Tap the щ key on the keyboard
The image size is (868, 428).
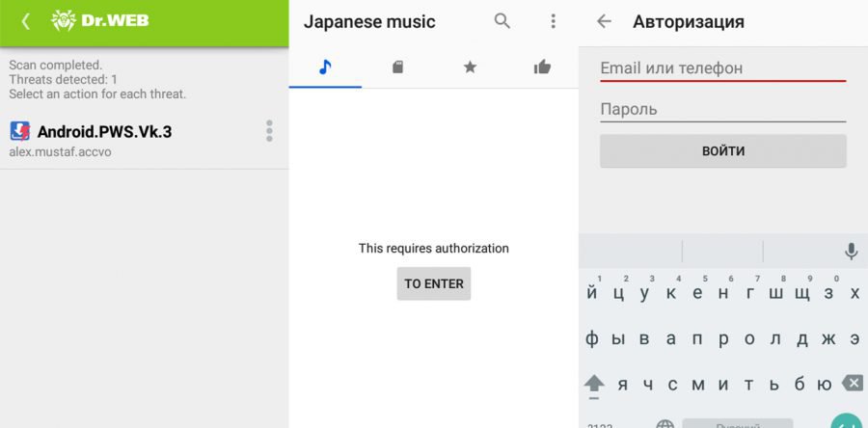(x=802, y=293)
